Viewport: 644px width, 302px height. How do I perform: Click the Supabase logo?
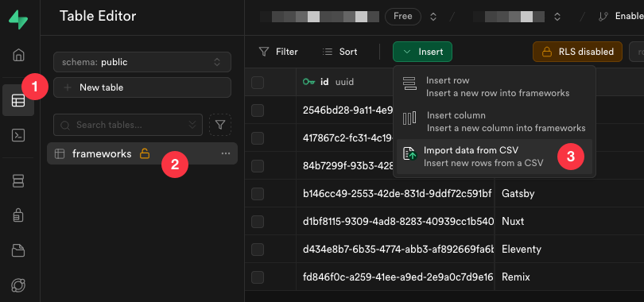click(18, 18)
